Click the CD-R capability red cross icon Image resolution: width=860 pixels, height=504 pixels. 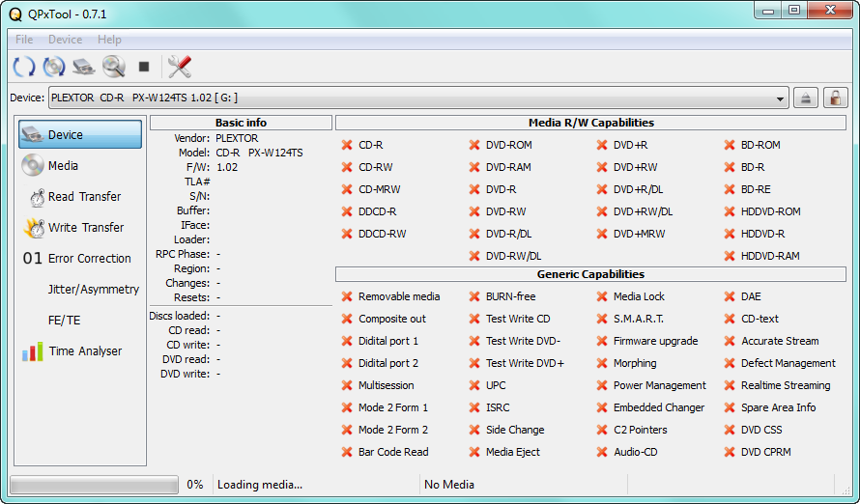(347, 145)
